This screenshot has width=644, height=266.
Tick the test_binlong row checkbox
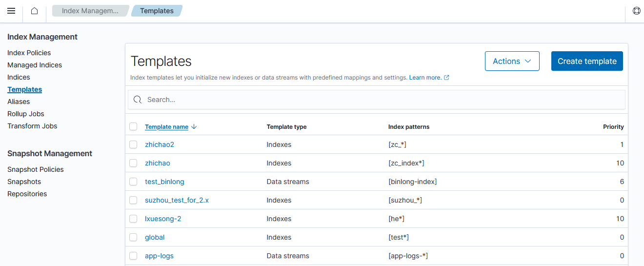pos(133,182)
